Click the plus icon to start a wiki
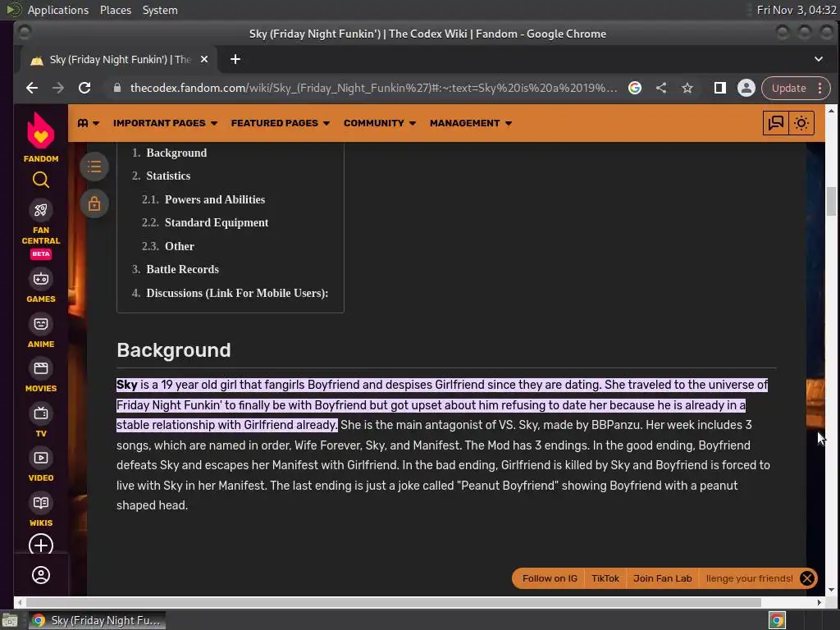The width and height of the screenshot is (840, 630). pos(41,545)
